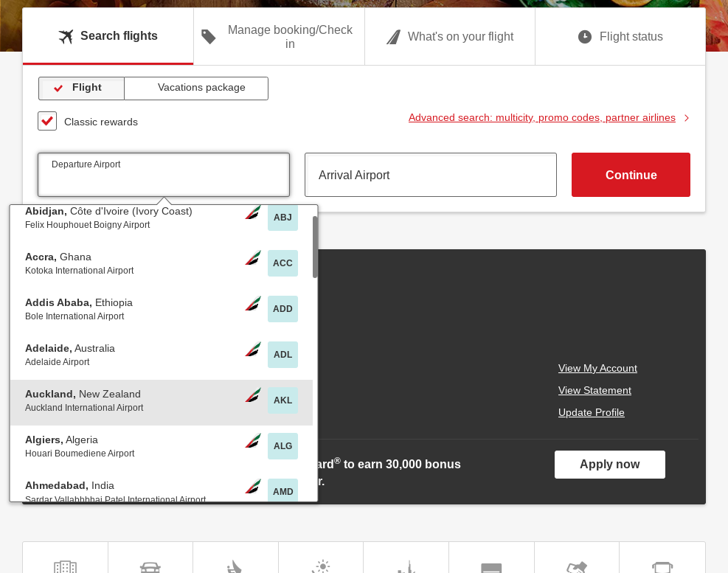Click the airline logo on the Adelaide row
This screenshot has width=728, height=573.
(x=253, y=350)
